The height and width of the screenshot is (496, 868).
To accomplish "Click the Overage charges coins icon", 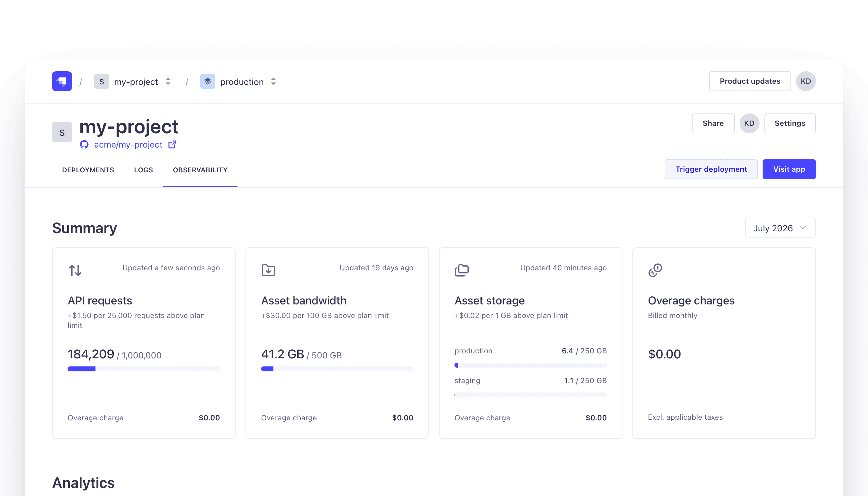I will [655, 270].
